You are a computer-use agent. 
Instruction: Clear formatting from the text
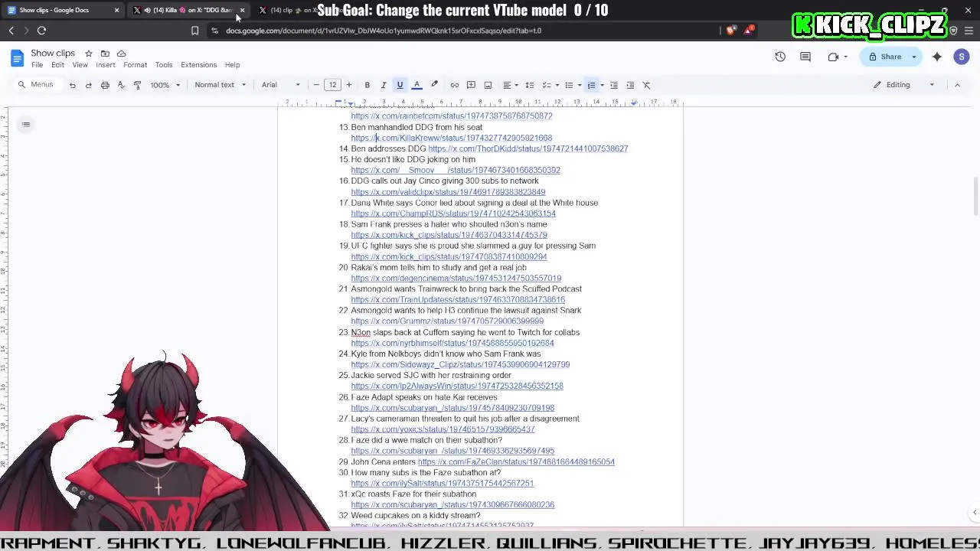click(647, 85)
